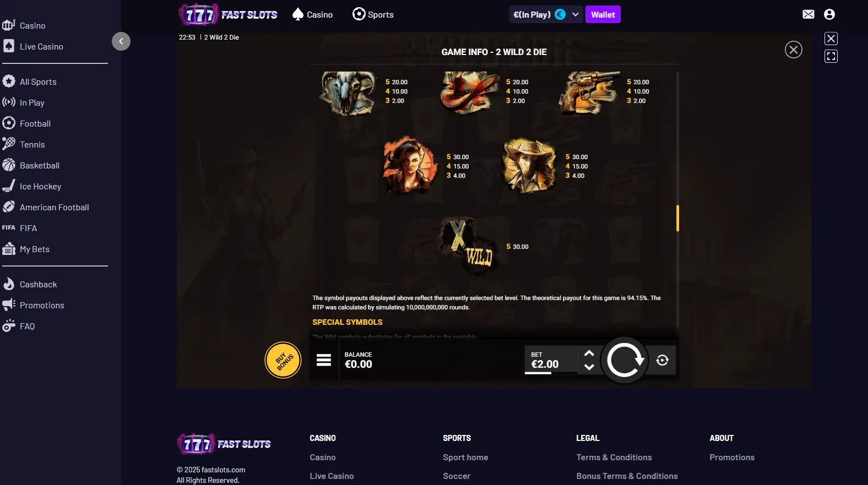This screenshot has width=868, height=485.
Task: Collapse the left sidebar with the arrow
Action: [121, 41]
